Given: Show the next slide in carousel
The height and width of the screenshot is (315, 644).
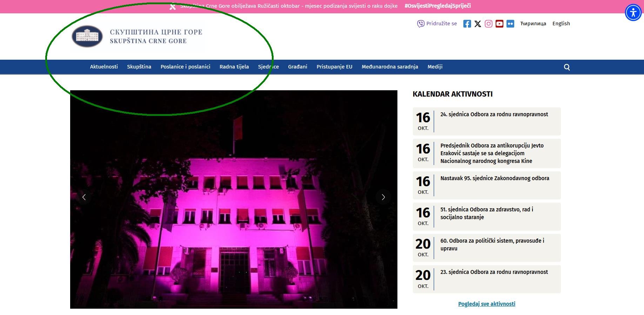Looking at the screenshot, I should point(383,197).
